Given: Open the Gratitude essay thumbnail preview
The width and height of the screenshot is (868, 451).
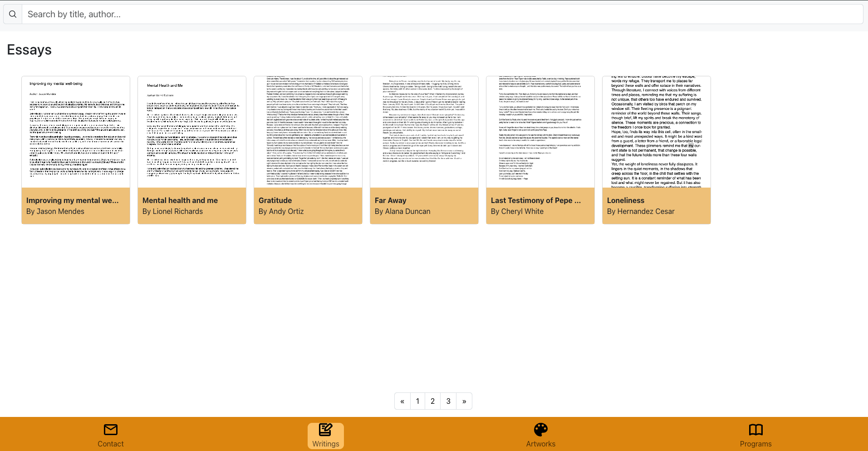Looking at the screenshot, I should point(308,132).
